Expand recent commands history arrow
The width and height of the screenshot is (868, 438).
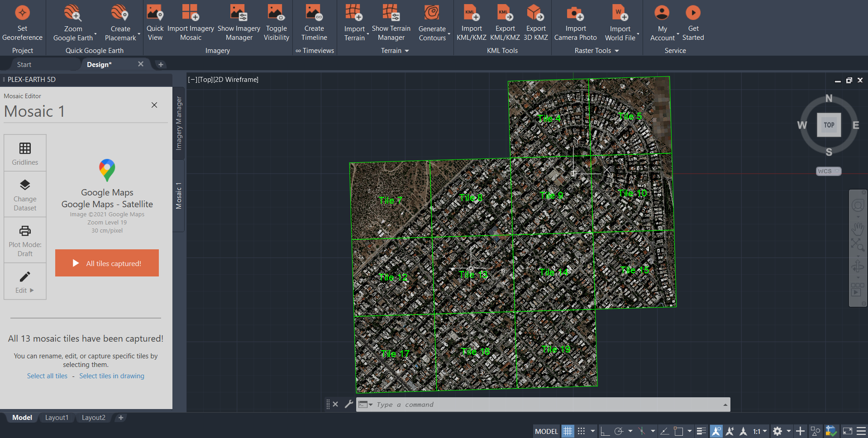[x=725, y=405]
